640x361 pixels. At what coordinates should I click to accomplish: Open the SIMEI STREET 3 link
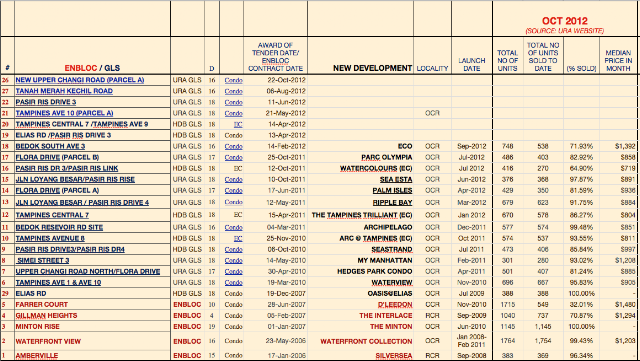[43, 261]
